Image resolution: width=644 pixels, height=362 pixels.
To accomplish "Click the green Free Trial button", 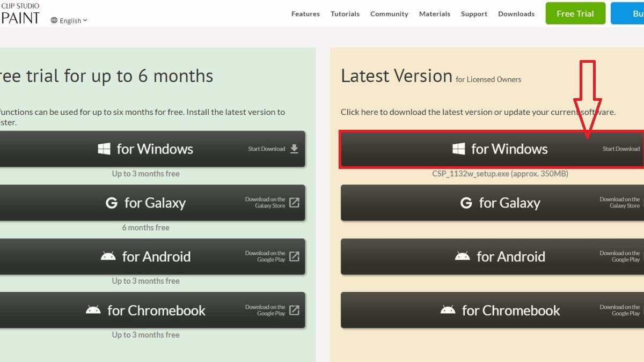I will pos(575,13).
